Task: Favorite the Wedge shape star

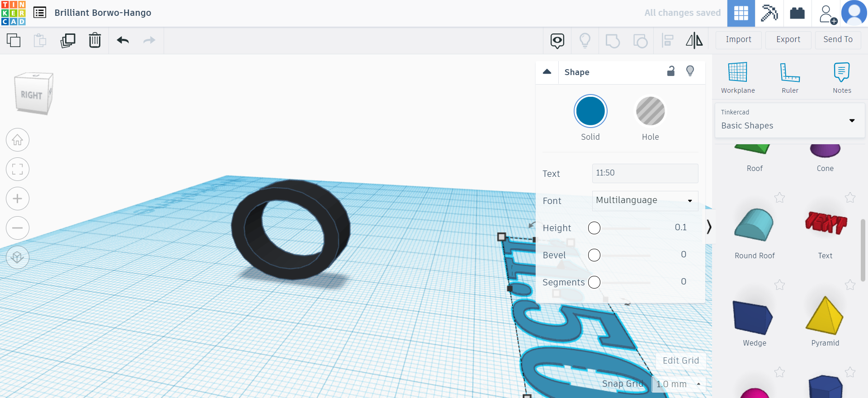Action: click(x=779, y=285)
